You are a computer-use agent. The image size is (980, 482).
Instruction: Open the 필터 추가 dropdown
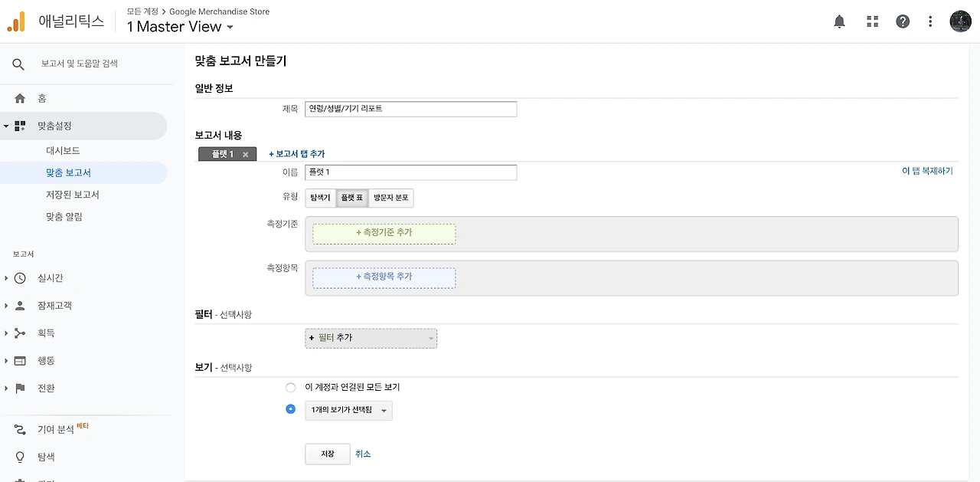(x=371, y=338)
